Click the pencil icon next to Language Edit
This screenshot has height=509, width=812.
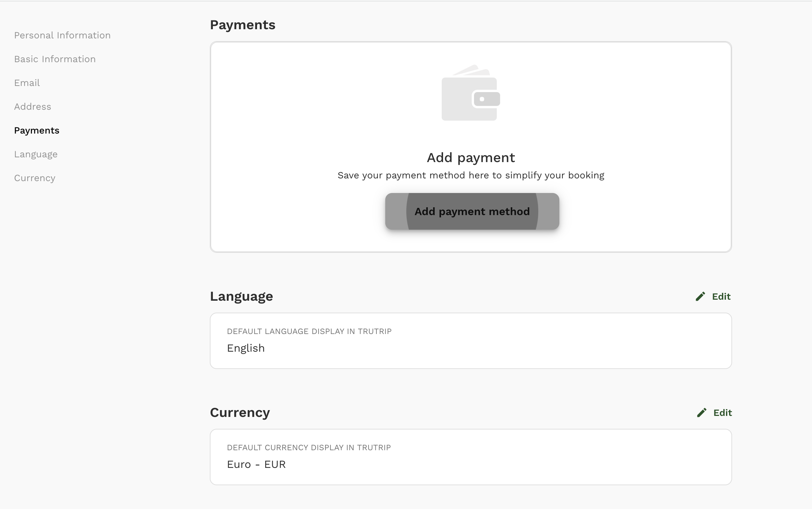pos(700,296)
